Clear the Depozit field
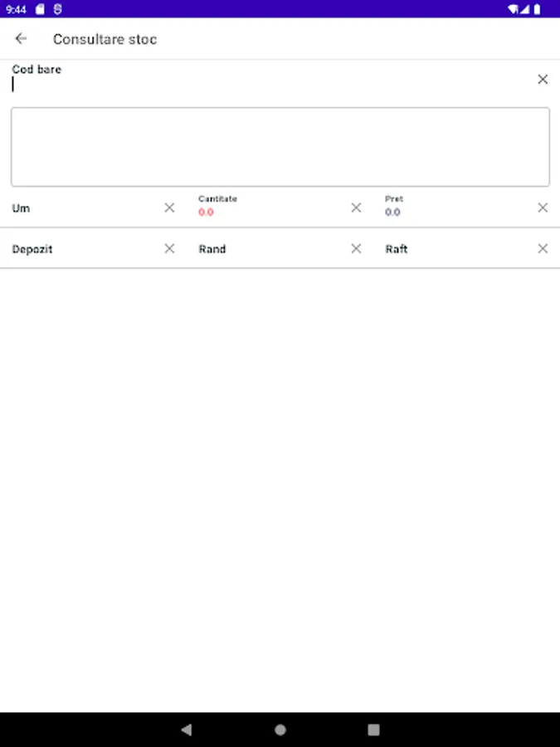The image size is (560, 747). (x=169, y=248)
